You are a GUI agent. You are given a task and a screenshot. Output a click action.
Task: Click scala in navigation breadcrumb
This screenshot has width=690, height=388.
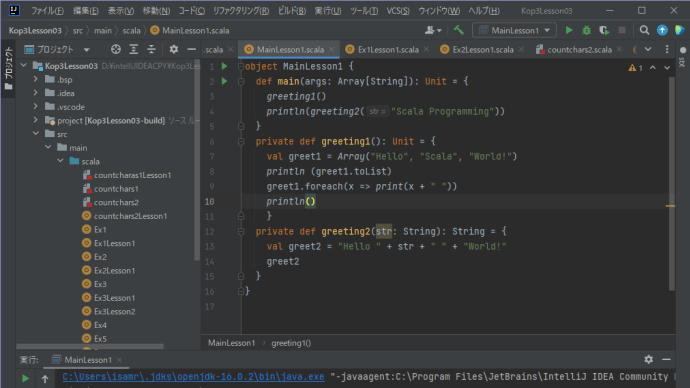click(131, 30)
